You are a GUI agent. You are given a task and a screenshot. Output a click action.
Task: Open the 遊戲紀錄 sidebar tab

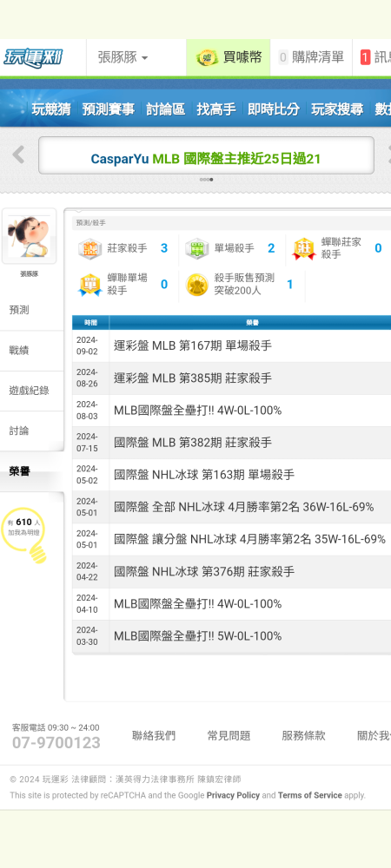pyautogui.click(x=32, y=391)
